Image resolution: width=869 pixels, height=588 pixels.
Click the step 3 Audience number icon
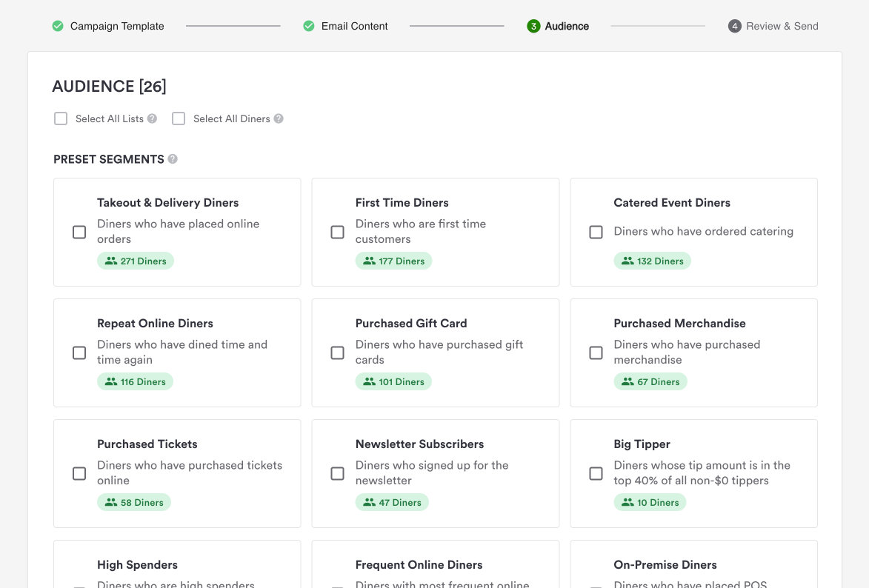(533, 26)
